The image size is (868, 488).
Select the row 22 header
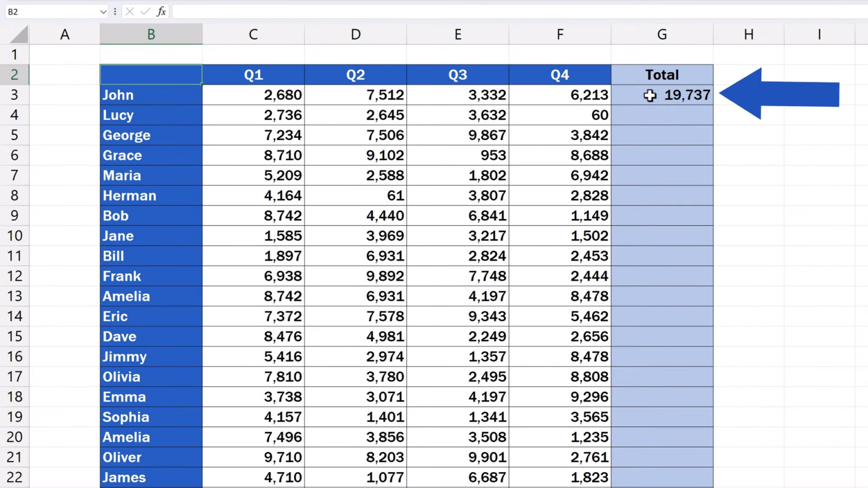click(14, 477)
